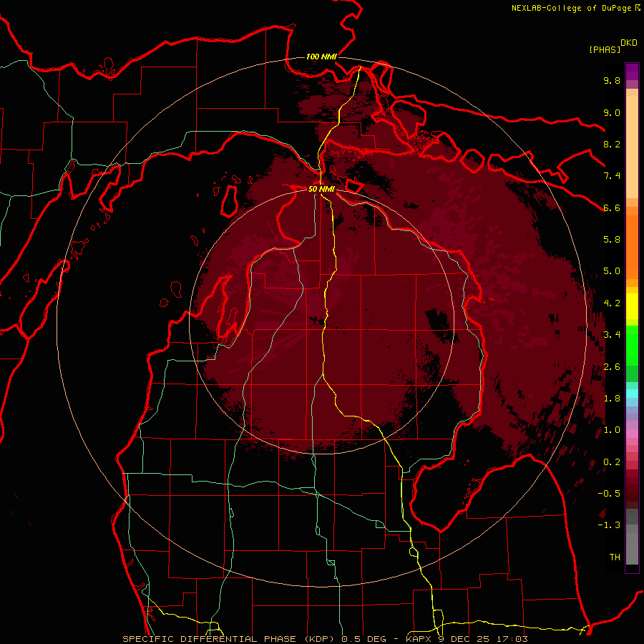The width and height of the screenshot is (644, 644).
Task: Click the DKD label above the legend
Action: tap(628, 43)
